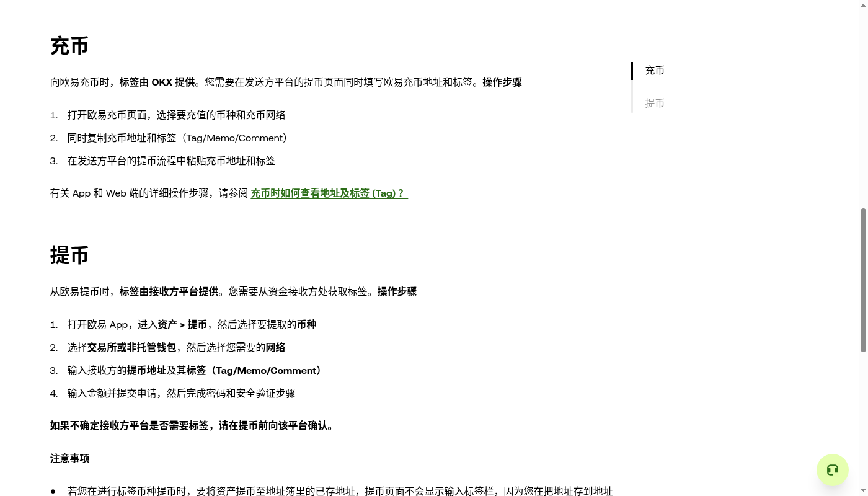Select step 在发送方平台的提币流程中粘贴充币地址和标签

click(172, 161)
